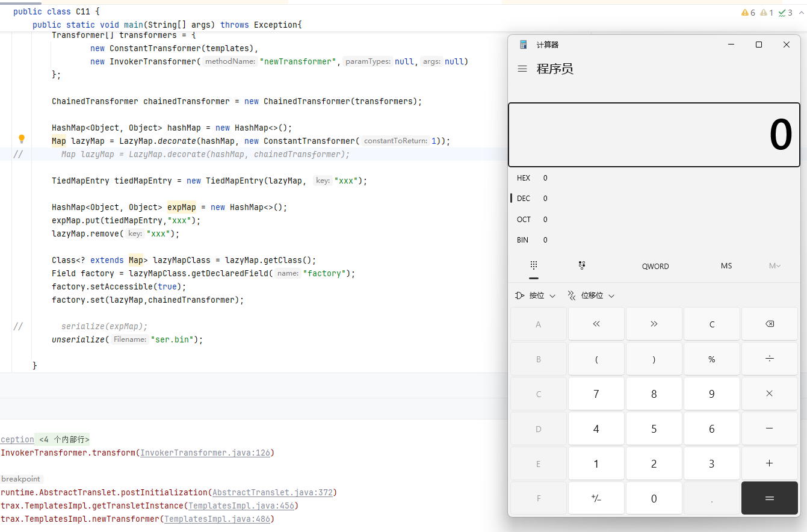Click the minus operator key
Viewport: 807px width, 532px height.
click(770, 429)
